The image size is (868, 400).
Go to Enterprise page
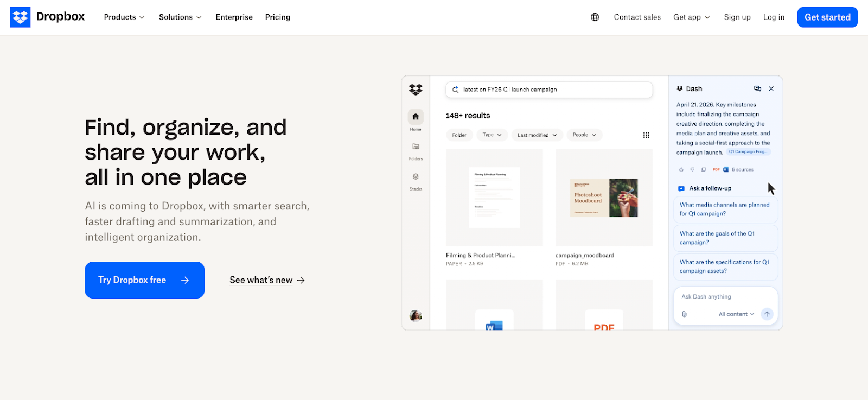pyautogui.click(x=234, y=17)
